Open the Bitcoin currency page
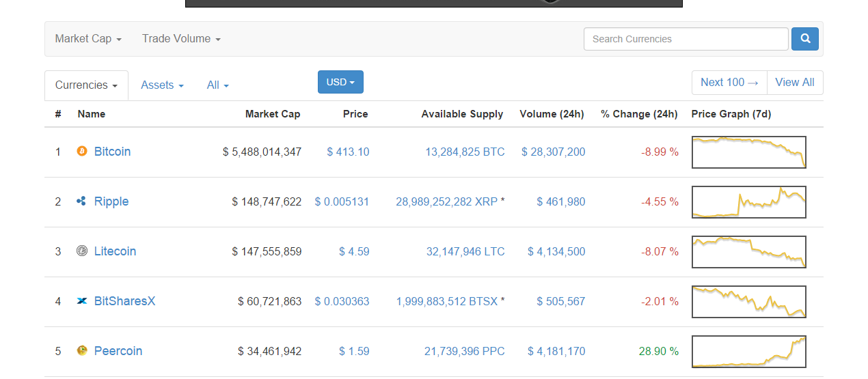Screen dimensions: 868x379 click(x=112, y=152)
